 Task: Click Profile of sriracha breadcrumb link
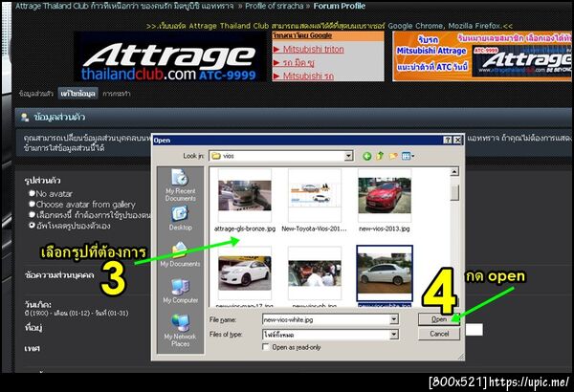click(275, 6)
